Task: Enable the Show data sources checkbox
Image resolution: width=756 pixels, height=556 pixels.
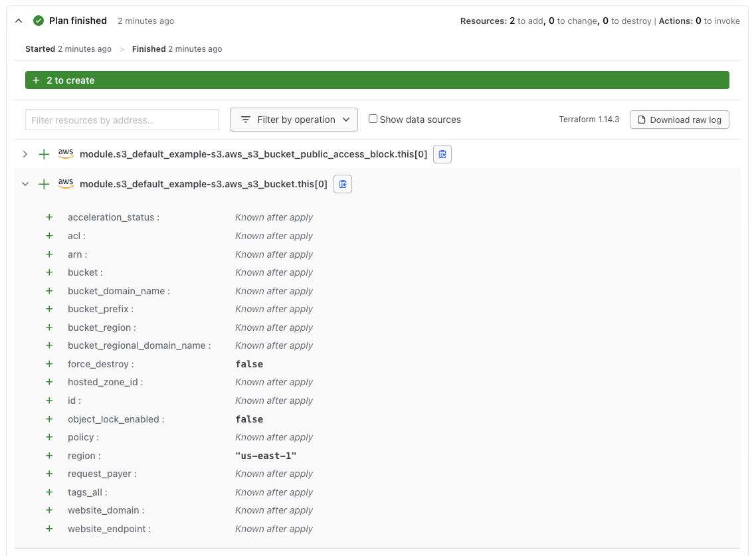Action: click(373, 119)
